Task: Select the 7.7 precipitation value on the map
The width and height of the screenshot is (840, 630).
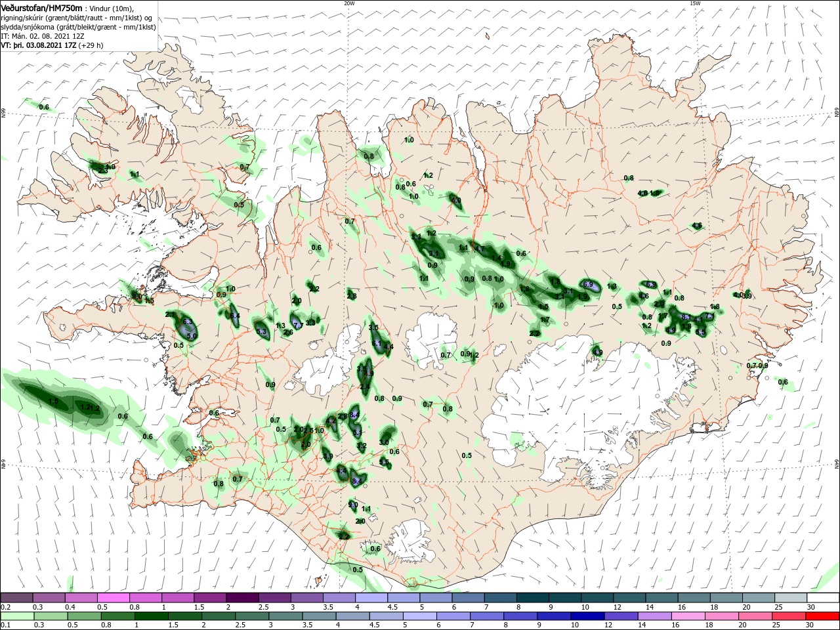Action: point(299,325)
